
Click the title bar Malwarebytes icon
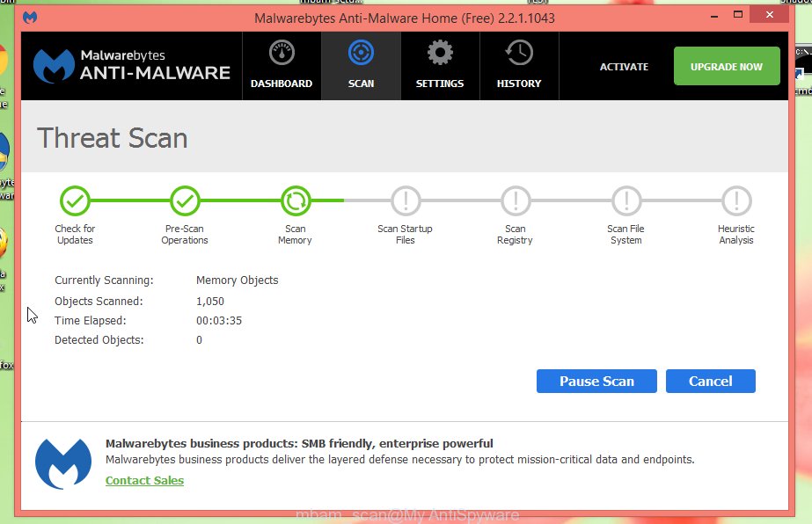pyautogui.click(x=30, y=18)
